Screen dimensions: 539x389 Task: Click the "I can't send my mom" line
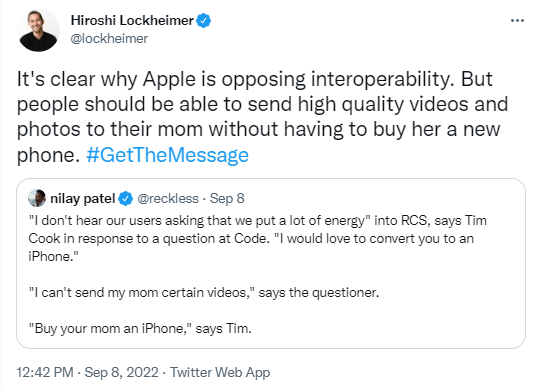tap(204, 292)
